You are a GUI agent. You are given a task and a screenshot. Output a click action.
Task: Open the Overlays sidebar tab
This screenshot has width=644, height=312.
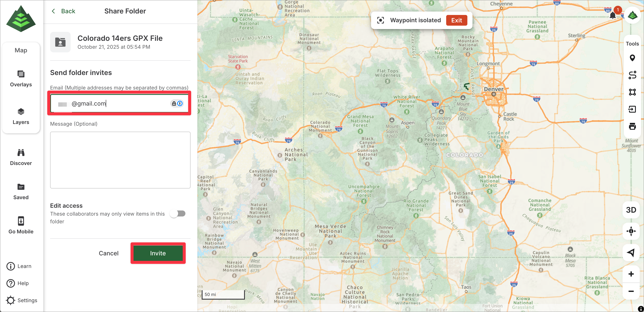pyautogui.click(x=21, y=78)
